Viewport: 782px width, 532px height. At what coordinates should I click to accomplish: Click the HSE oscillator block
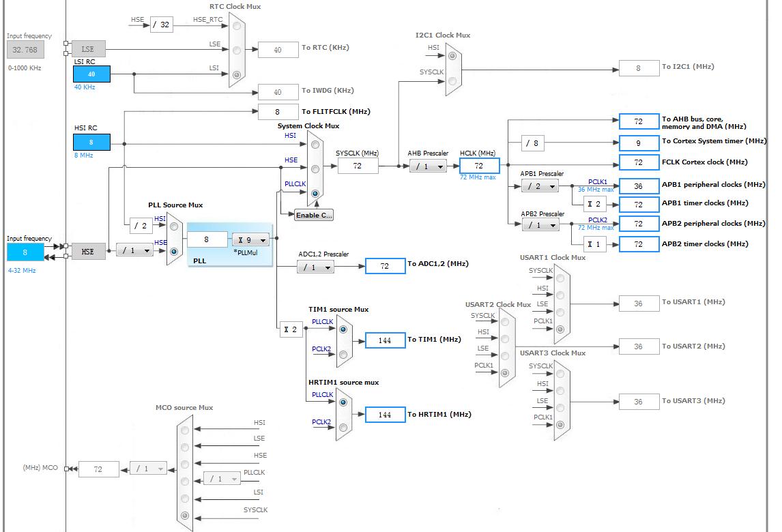tap(88, 252)
